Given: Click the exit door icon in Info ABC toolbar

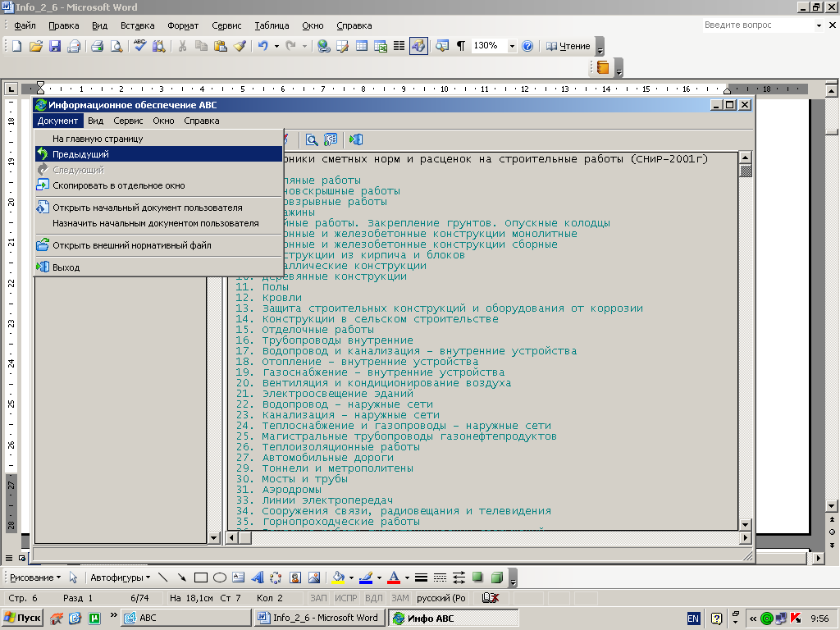Looking at the screenshot, I should 356,139.
